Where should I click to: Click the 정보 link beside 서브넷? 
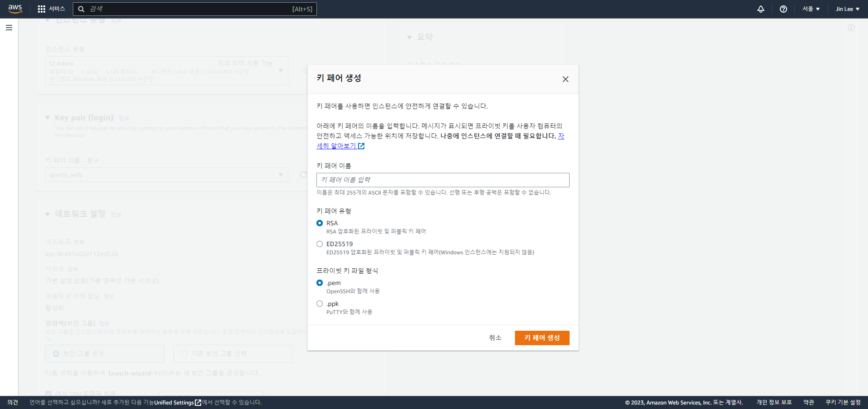tap(72, 269)
